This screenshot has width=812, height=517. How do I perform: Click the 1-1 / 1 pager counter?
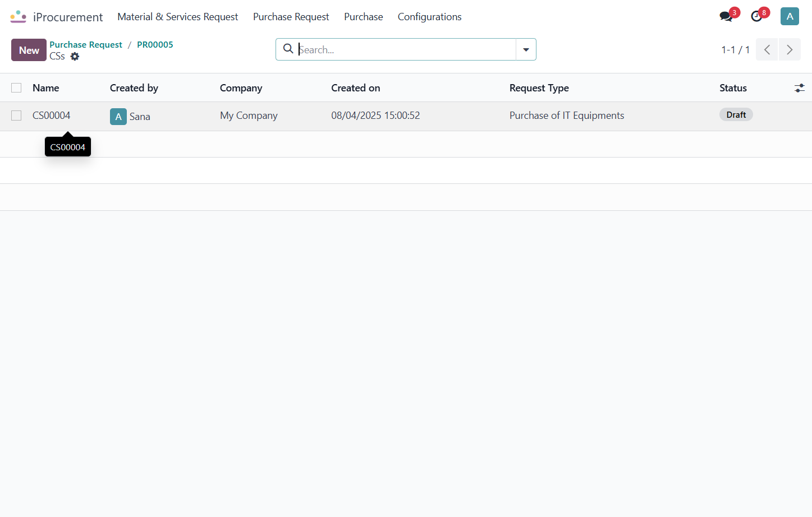point(735,50)
